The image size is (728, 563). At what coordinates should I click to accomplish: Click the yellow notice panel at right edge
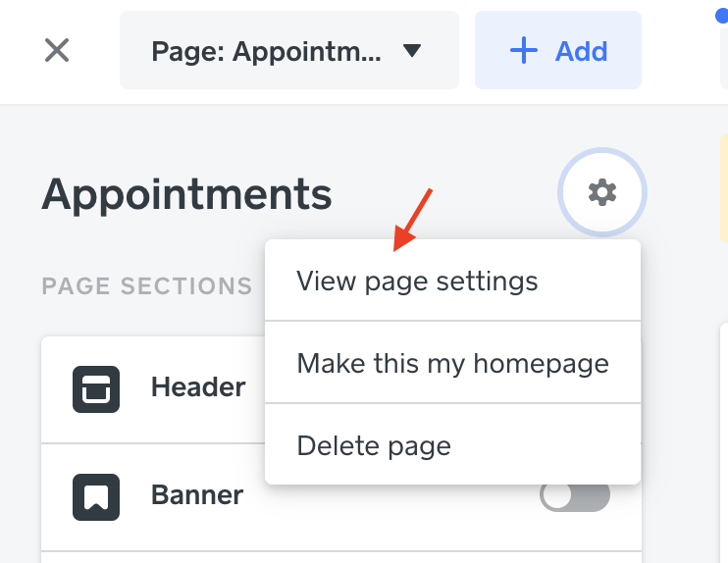point(724,188)
